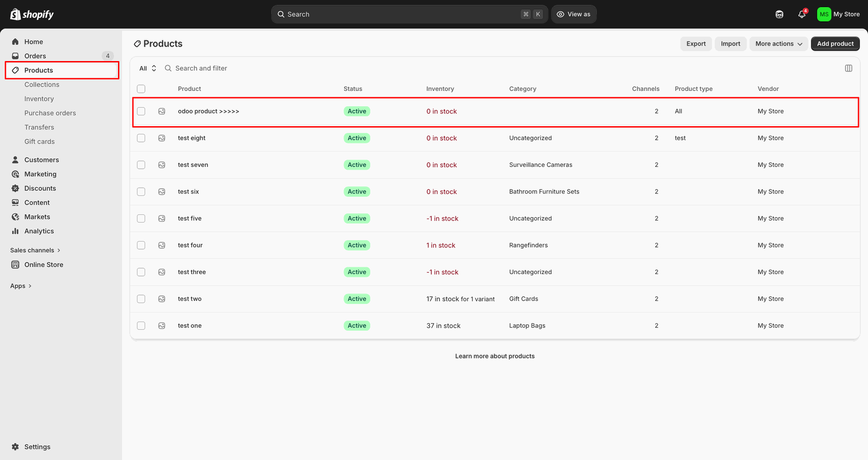Open the Sidekick assistant icon
Image resolution: width=868 pixels, height=460 pixels.
(x=779, y=14)
